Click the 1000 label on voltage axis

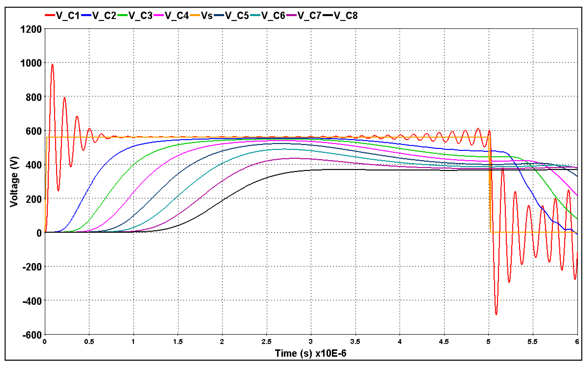coord(31,63)
